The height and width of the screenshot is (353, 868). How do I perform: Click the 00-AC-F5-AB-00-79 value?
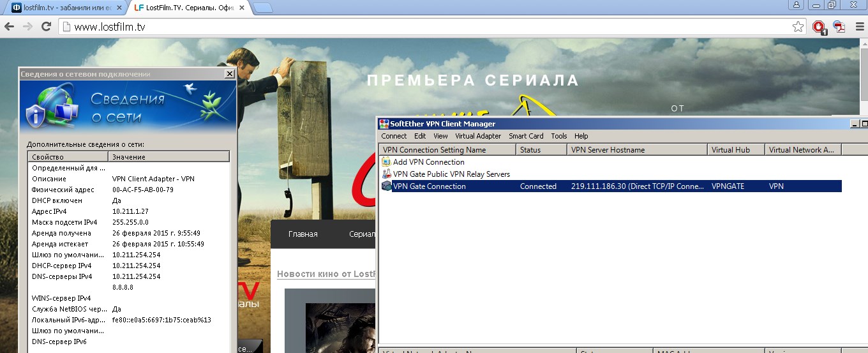(x=142, y=190)
